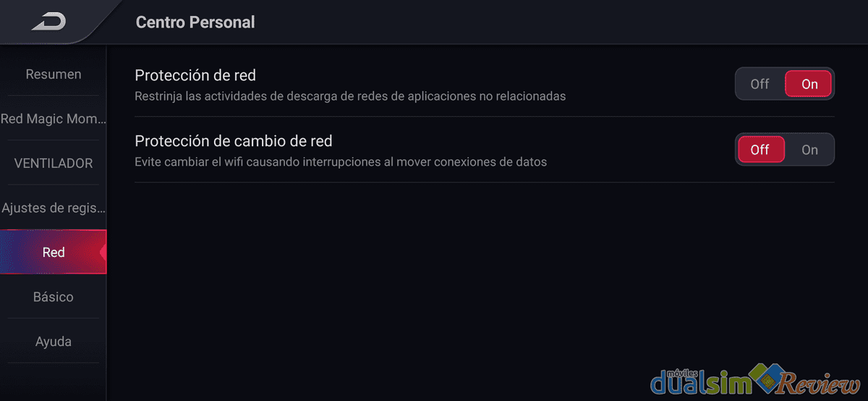Click the Centro Personal title
The height and width of the screenshot is (401, 868).
(195, 22)
